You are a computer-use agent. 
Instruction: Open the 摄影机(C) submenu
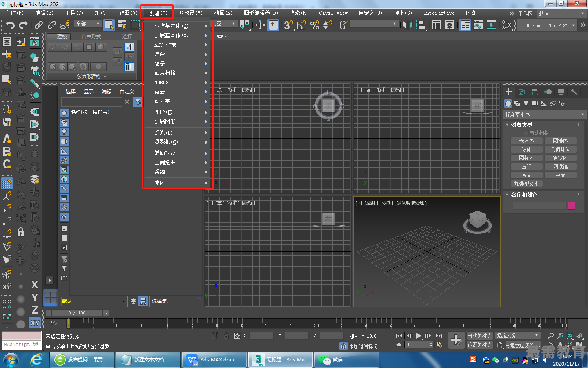click(x=178, y=142)
